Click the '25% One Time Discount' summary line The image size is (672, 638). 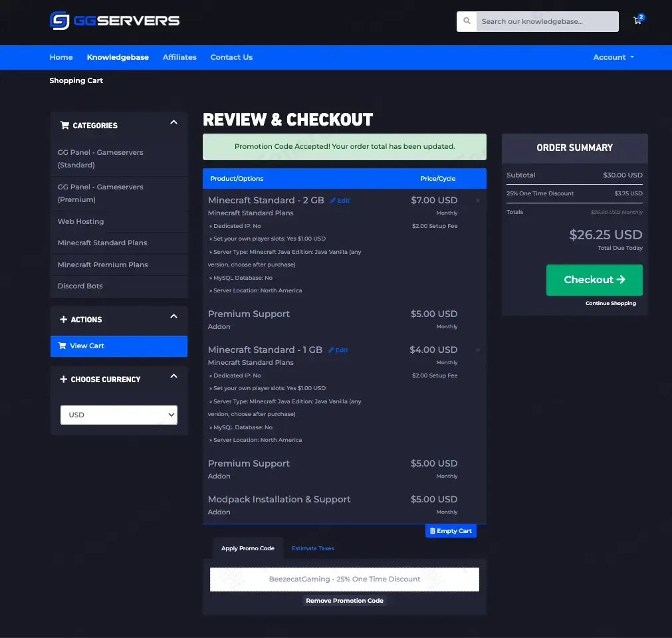(574, 193)
